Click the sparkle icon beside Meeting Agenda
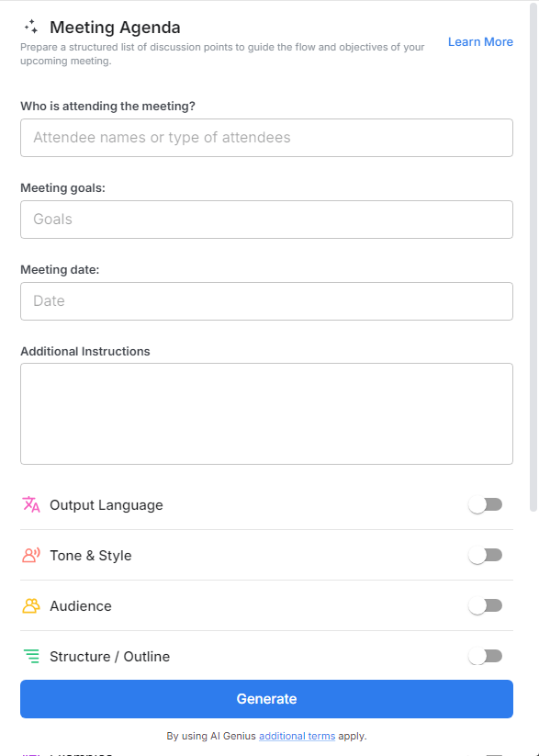Screen dimensions: 539x756 click(x=33, y=27)
